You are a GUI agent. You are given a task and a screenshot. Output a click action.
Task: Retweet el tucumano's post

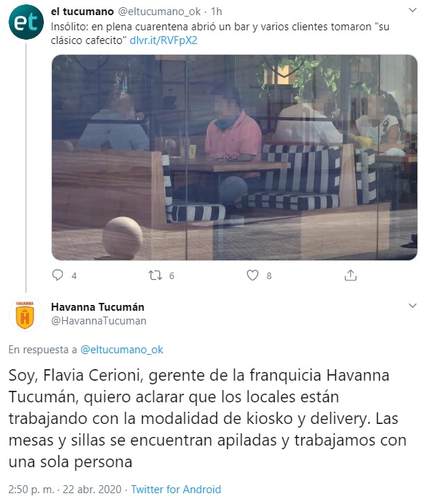(x=155, y=275)
